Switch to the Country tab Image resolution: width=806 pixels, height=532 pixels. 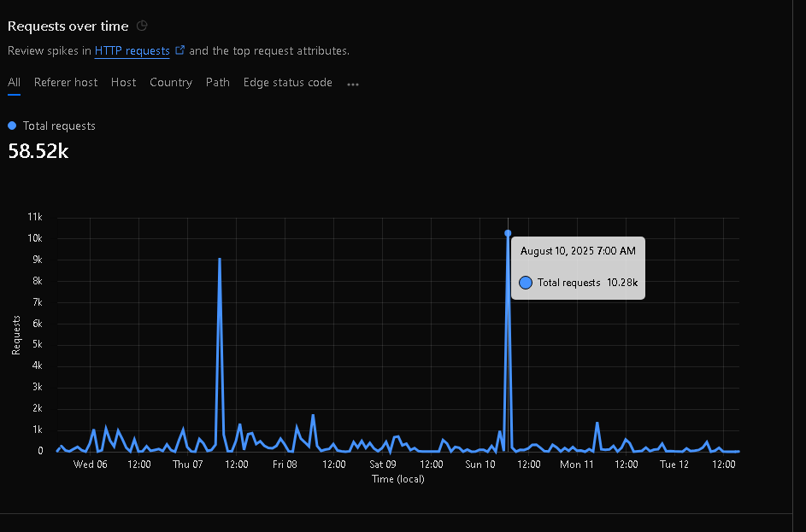coord(171,82)
